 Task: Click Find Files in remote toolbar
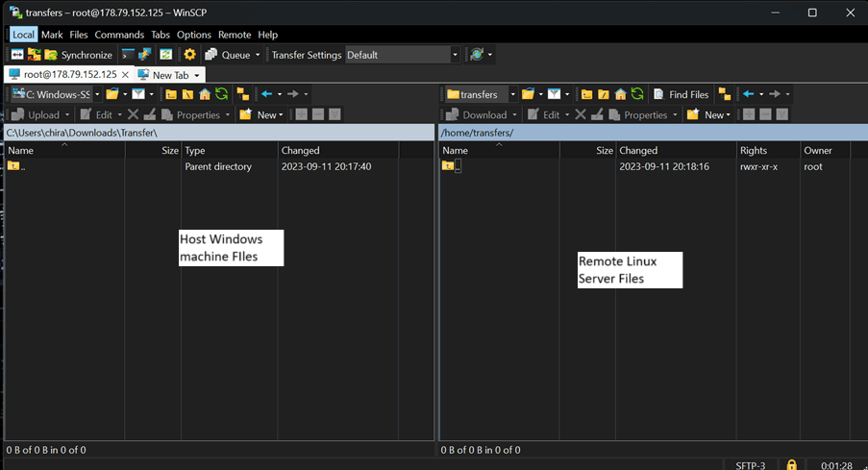[682, 94]
